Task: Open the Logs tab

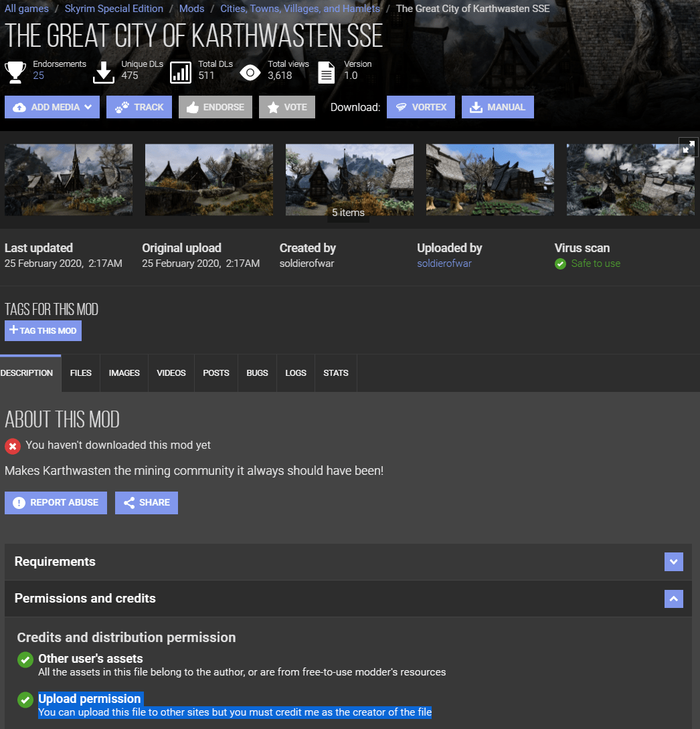Action: point(296,373)
